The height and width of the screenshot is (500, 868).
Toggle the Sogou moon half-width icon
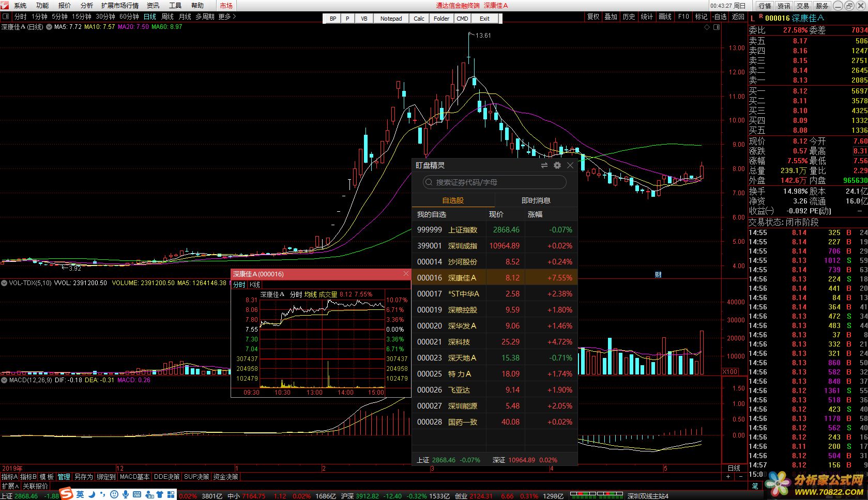[x=91, y=495]
